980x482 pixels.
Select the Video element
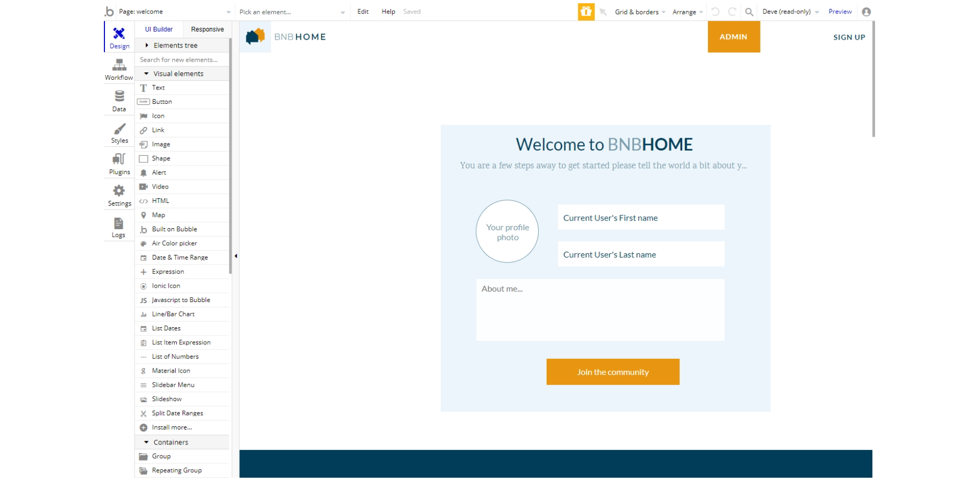coord(182,187)
